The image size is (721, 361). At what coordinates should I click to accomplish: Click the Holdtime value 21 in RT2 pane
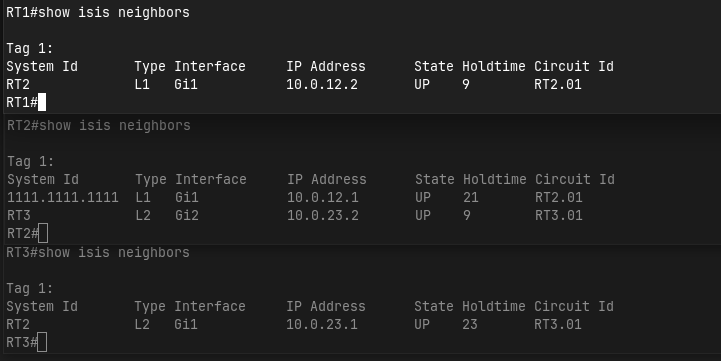[471, 198]
